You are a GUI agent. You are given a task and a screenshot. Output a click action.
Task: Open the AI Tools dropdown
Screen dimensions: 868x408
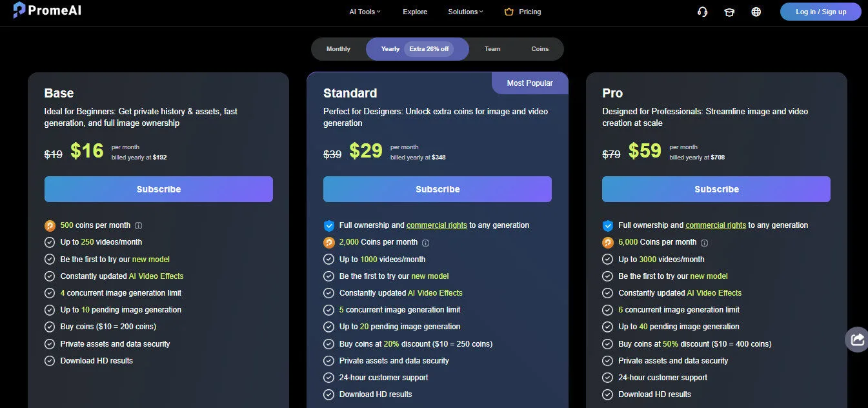[x=364, y=12]
